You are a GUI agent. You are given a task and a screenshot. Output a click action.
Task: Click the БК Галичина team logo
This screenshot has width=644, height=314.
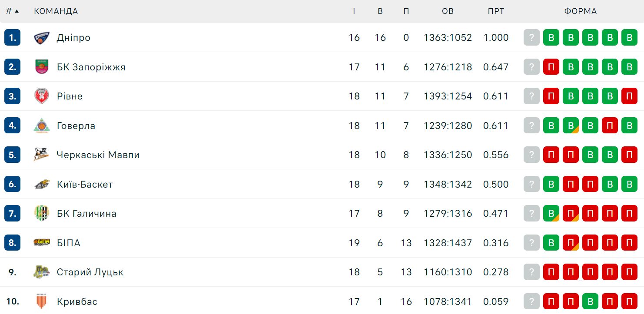coord(42,214)
